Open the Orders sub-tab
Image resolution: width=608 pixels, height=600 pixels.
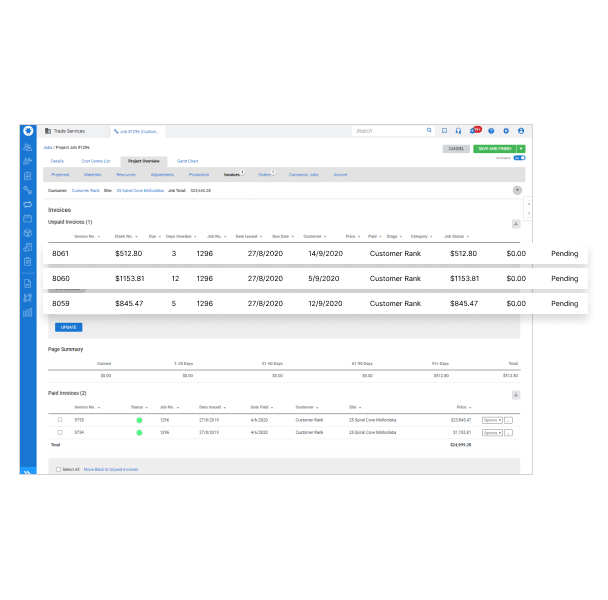point(265,175)
